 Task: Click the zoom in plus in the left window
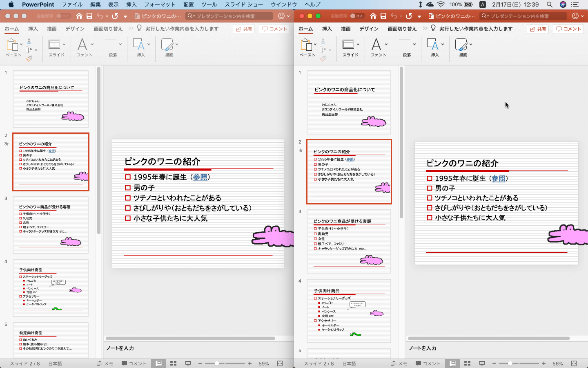[x=250, y=364]
